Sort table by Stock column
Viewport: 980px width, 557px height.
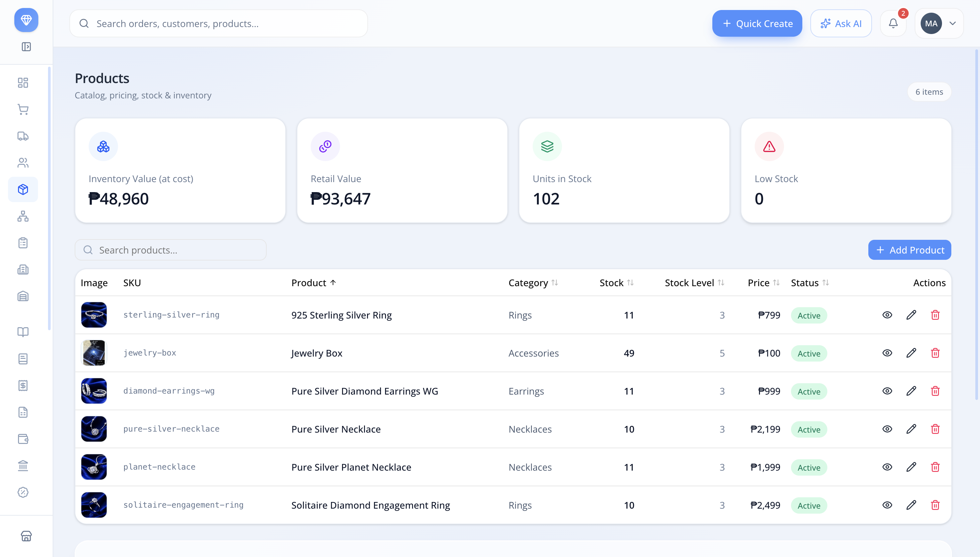(x=617, y=283)
